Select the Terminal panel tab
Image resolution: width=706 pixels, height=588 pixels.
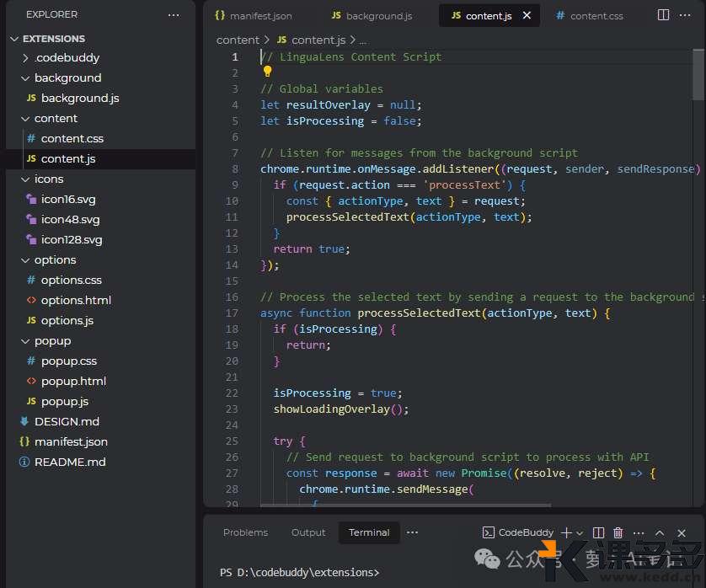tap(369, 532)
